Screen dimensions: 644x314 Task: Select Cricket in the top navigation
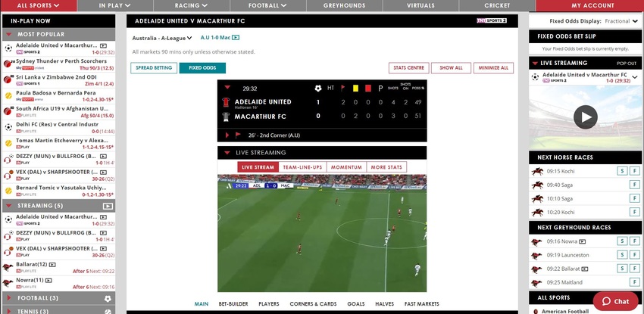[497, 6]
